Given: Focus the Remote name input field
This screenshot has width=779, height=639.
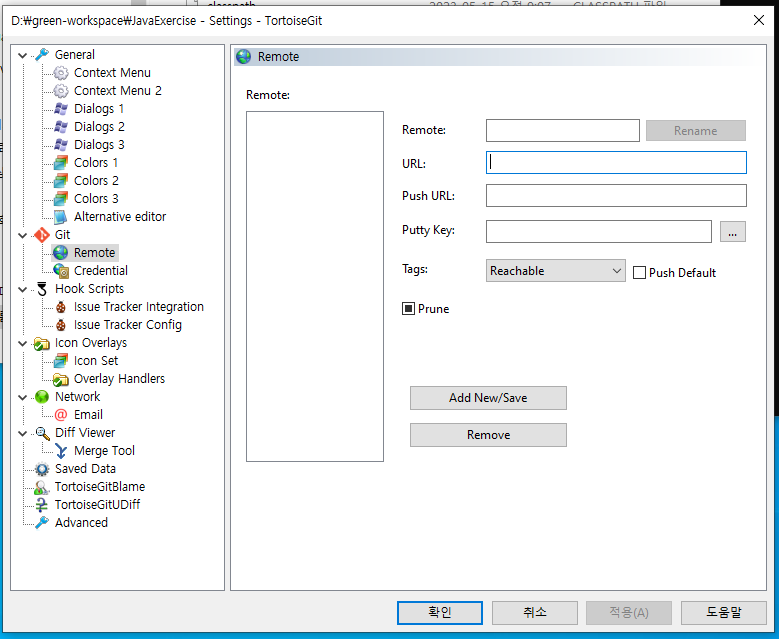Looking at the screenshot, I should coord(562,131).
